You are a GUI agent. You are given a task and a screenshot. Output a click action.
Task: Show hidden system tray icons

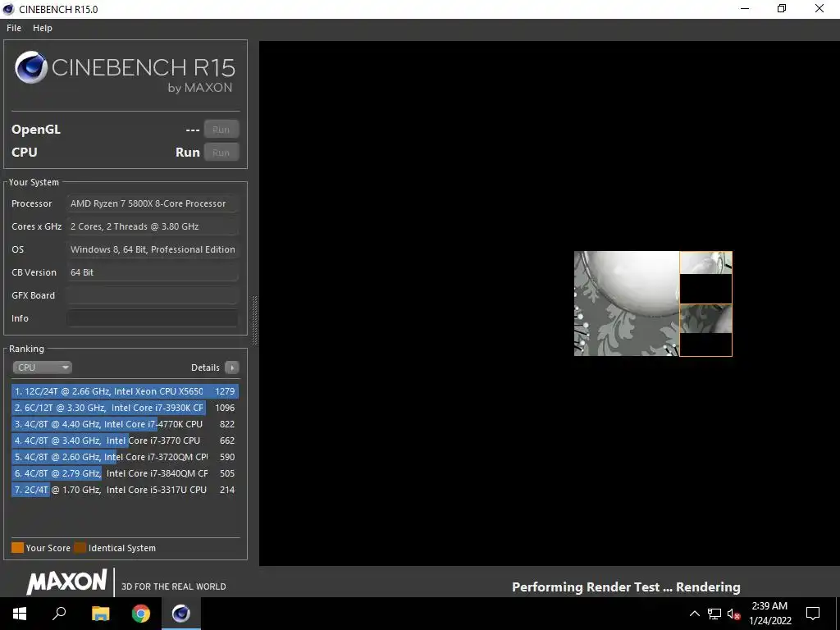coord(694,614)
